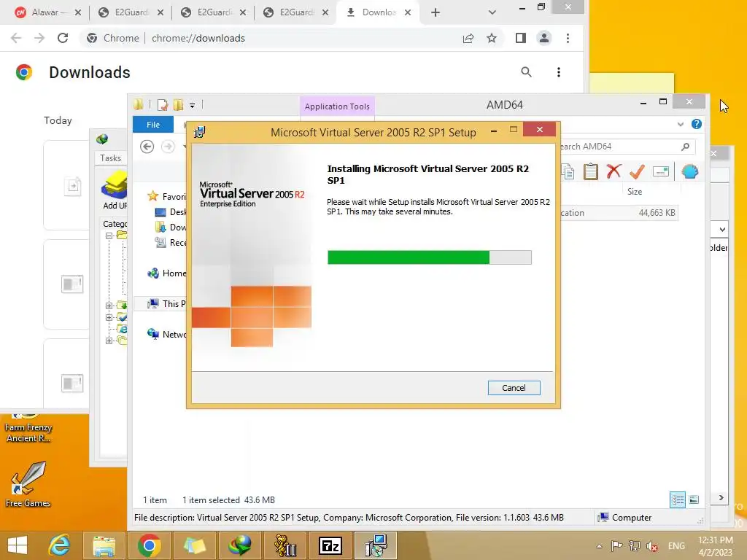Image resolution: width=747 pixels, height=560 pixels.
Task: Open a new Chrome tab
Action: (x=435, y=12)
